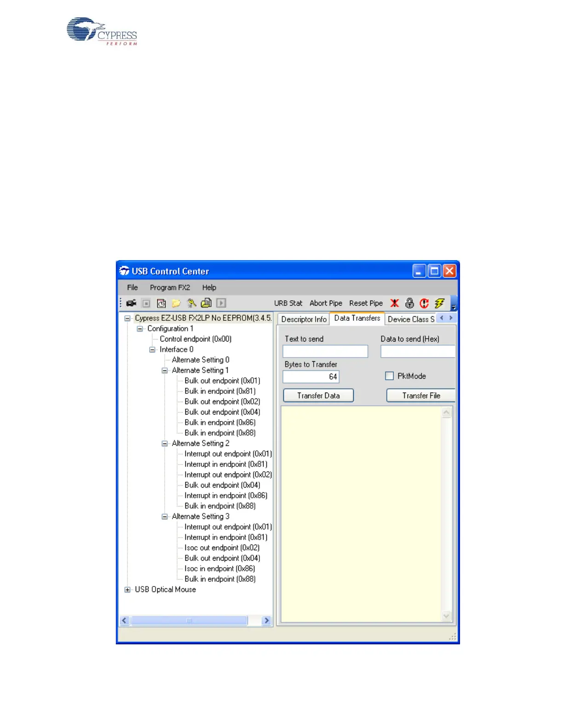Select Alternate Setting 0
The width and height of the screenshot is (563, 728).
click(x=201, y=360)
